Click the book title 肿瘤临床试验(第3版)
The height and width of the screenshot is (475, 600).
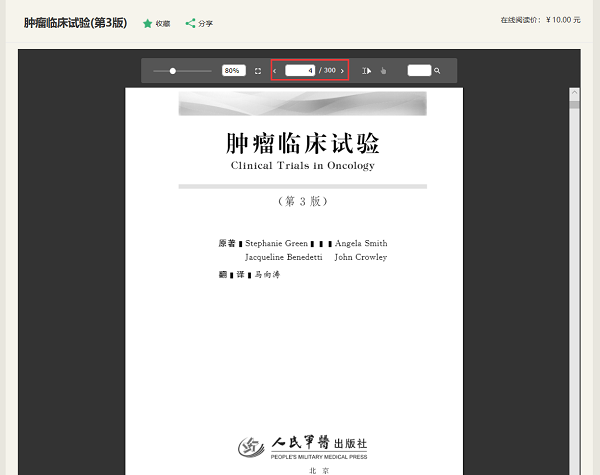(76, 22)
